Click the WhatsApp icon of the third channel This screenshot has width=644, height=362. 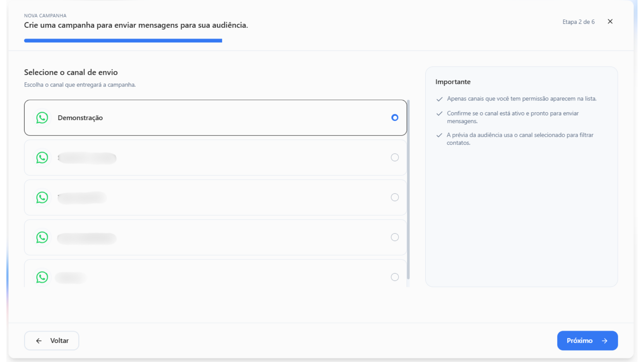click(42, 197)
